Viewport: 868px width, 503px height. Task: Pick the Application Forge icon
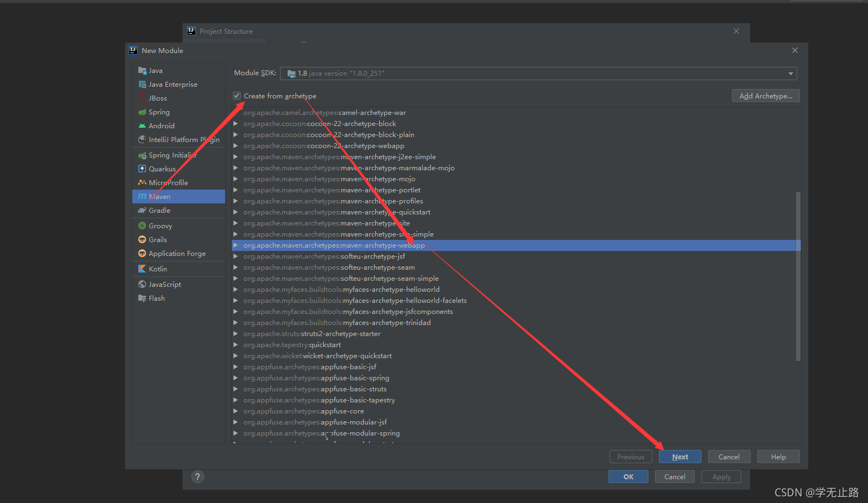[142, 254]
